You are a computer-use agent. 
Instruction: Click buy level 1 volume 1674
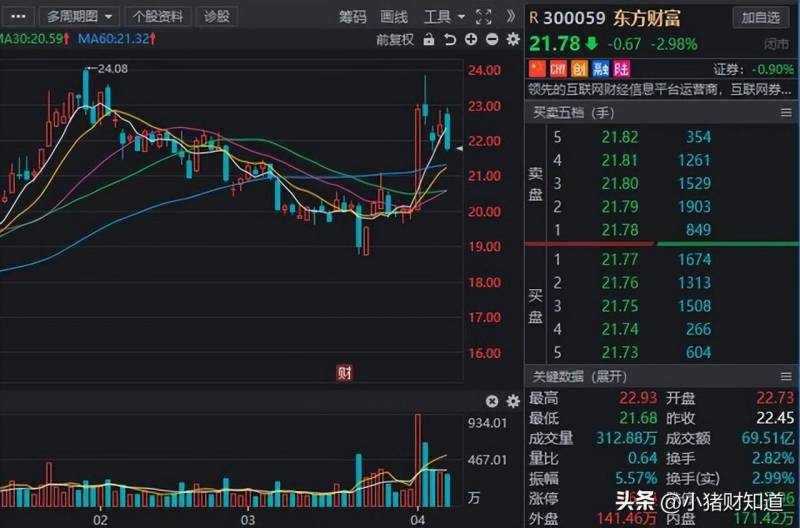coord(694,260)
